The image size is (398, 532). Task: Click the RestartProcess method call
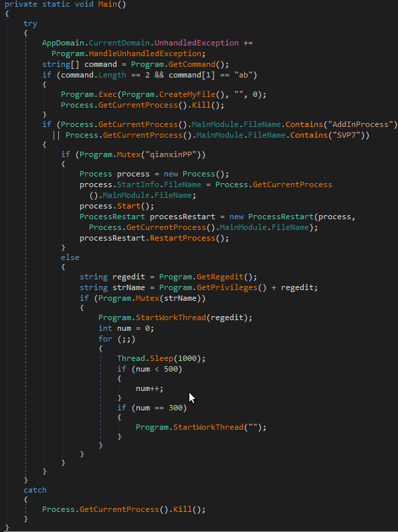[183, 238]
